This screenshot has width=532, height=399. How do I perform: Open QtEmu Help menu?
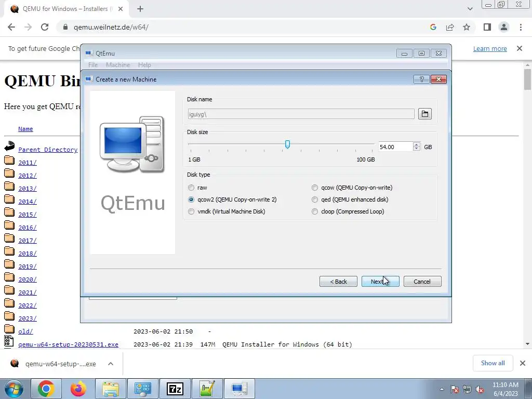point(144,65)
